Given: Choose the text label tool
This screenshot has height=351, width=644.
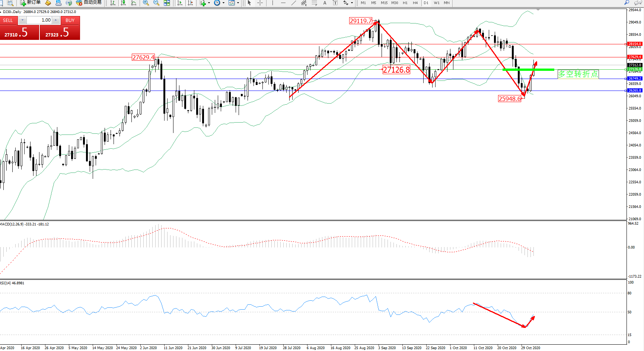Looking at the screenshot, I should pos(325,3).
